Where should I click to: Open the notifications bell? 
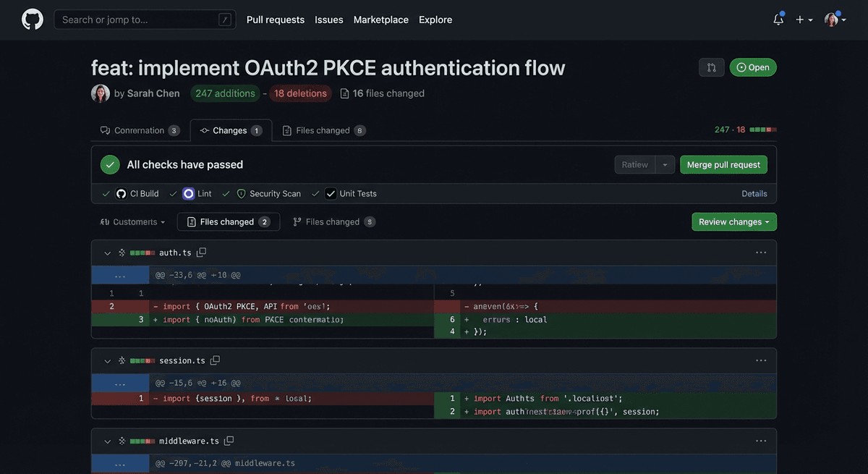pyautogui.click(x=777, y=19)
